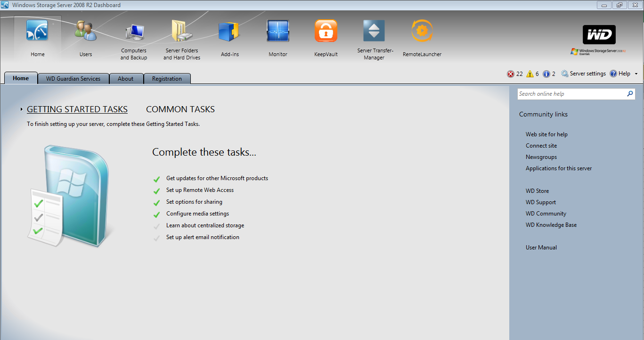Open Learn about centralized storage task

coord(205,225)
